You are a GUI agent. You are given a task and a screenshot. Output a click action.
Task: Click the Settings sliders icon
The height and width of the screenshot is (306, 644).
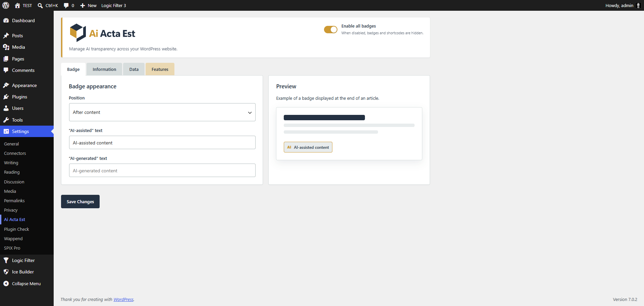[x=6, y=131]
